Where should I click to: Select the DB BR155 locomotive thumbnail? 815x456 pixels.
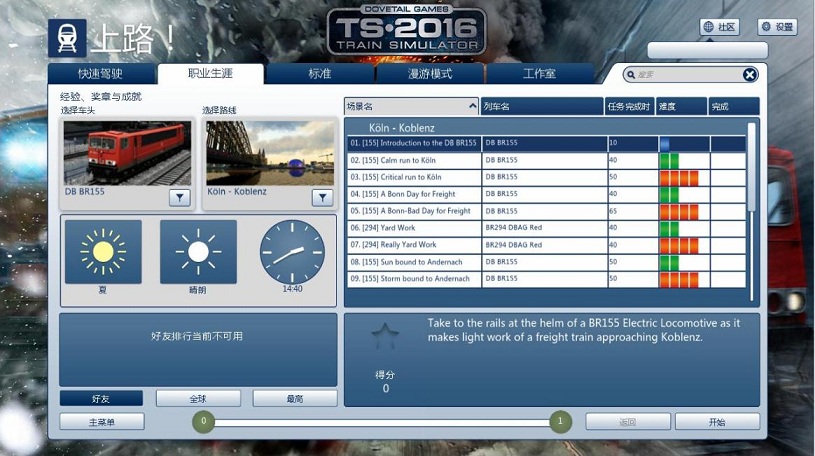127,153
